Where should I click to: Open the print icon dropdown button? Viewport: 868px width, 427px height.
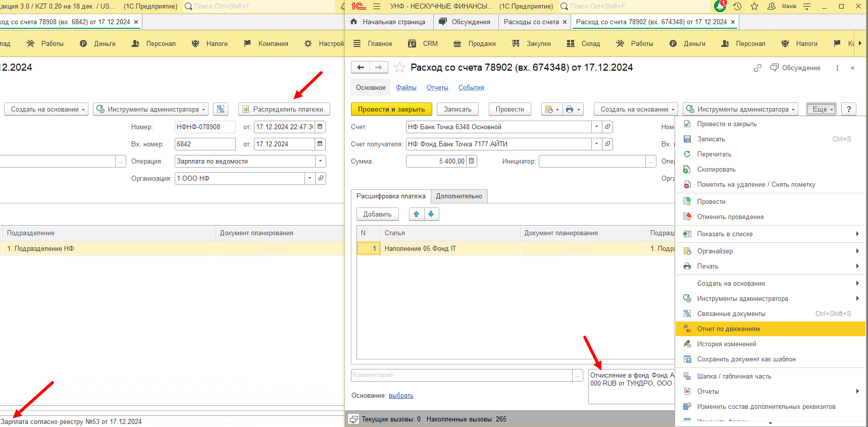pos(574,109)
